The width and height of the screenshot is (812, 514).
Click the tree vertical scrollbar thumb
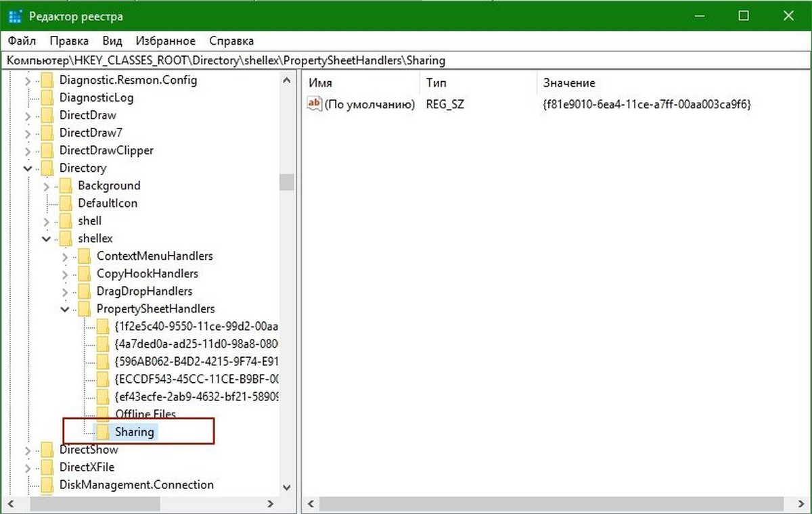287,183
